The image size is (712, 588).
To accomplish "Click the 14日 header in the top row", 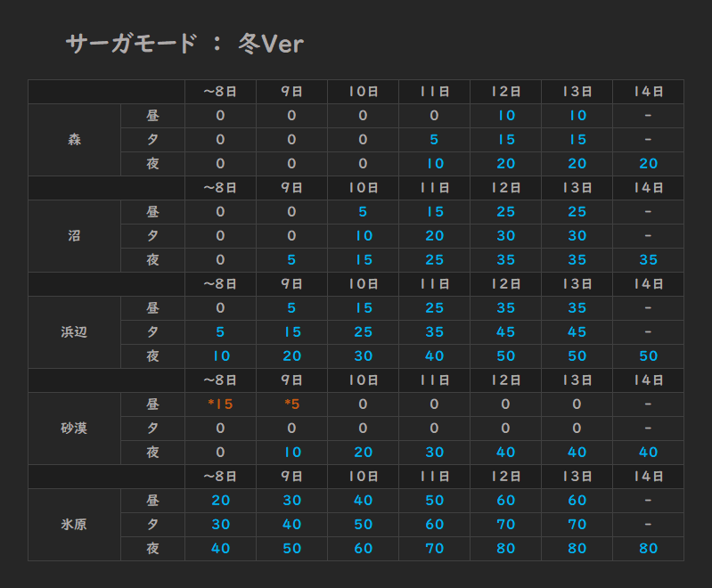I will coord(649,92).
